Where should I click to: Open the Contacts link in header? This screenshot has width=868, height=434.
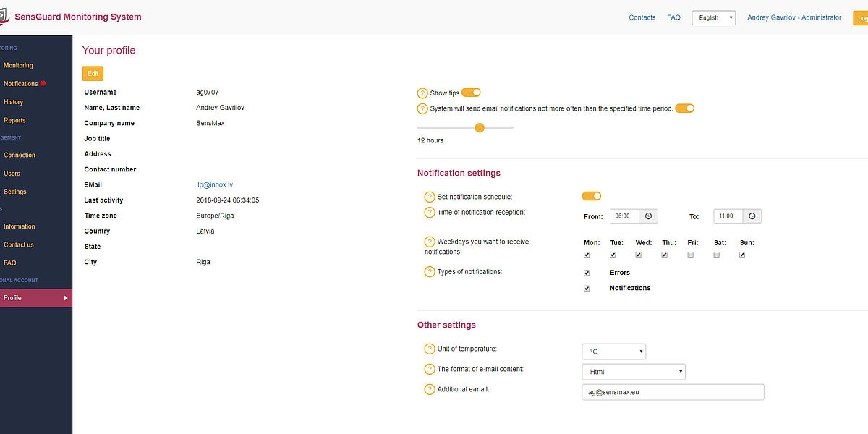[x=642, y=17]
